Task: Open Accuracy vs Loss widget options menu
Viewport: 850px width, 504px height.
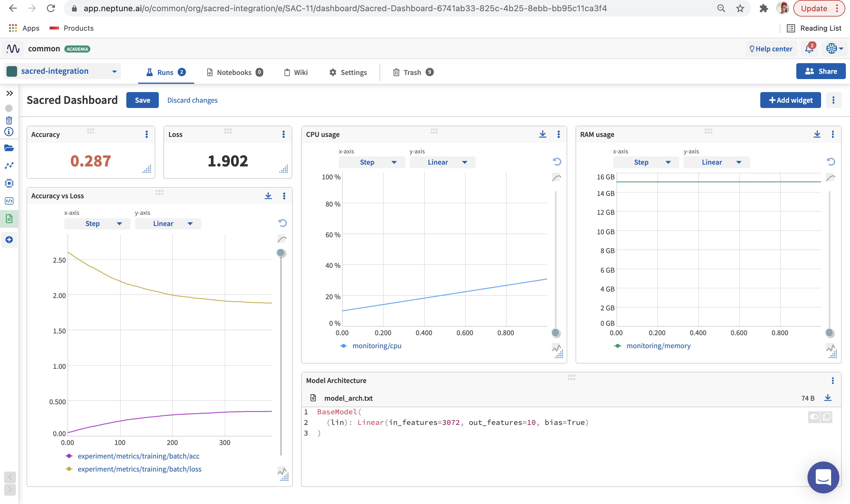Action: (284, 196)
